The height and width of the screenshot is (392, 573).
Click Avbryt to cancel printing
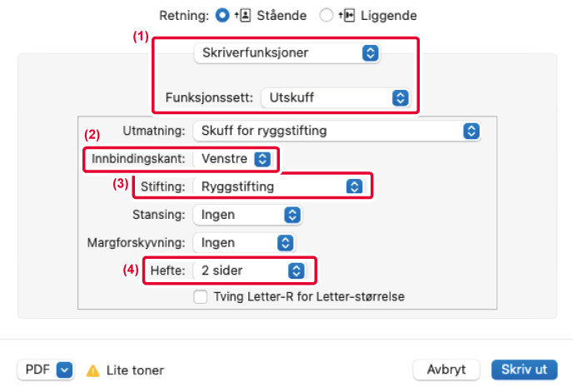(446, 370)
